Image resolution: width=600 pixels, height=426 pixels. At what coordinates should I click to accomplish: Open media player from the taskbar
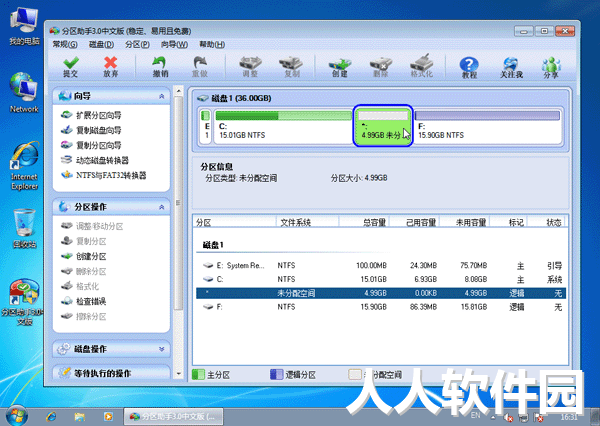coord(108,416)
